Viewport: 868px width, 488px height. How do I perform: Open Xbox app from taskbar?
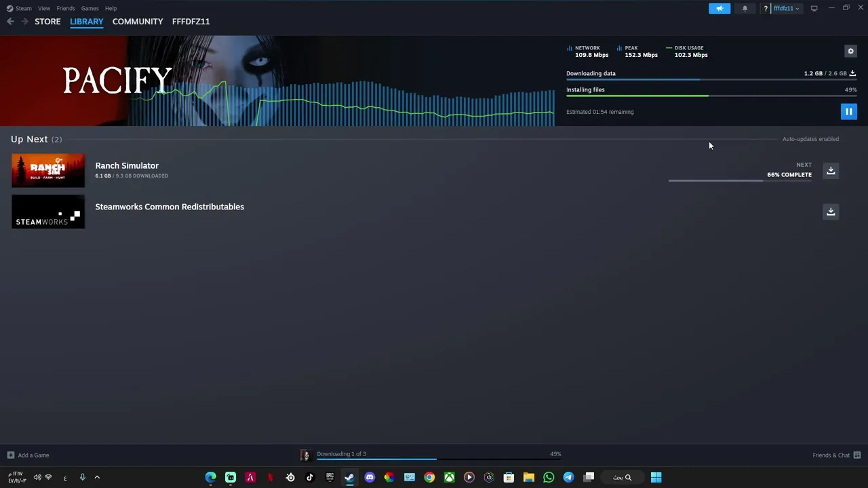click(449, 477)
